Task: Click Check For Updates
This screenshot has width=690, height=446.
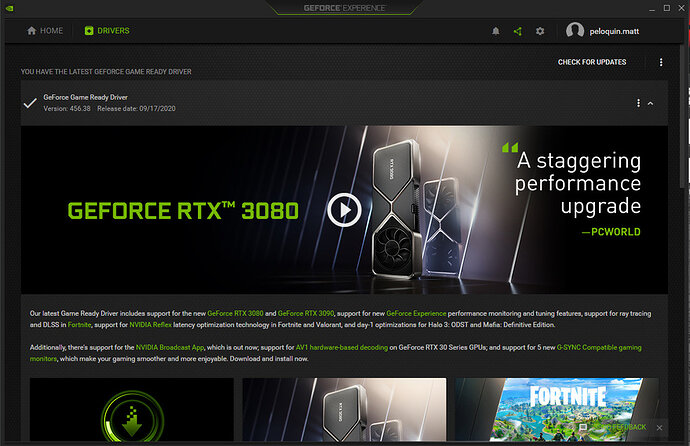Action: click(x=592, y=62)
